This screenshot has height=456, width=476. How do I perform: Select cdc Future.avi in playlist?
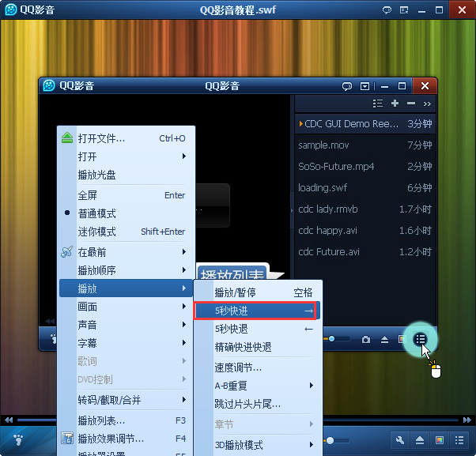pyautogui.click(x=365, y=252)
